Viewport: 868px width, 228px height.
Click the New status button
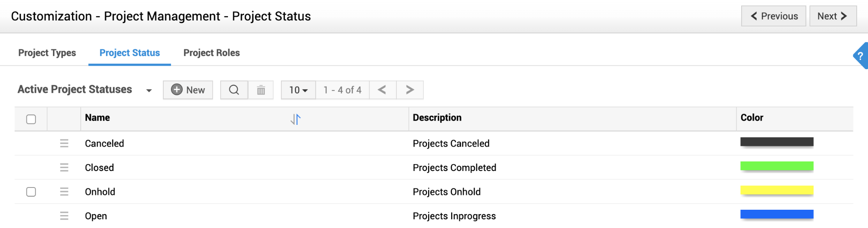(x=188, y=90)
